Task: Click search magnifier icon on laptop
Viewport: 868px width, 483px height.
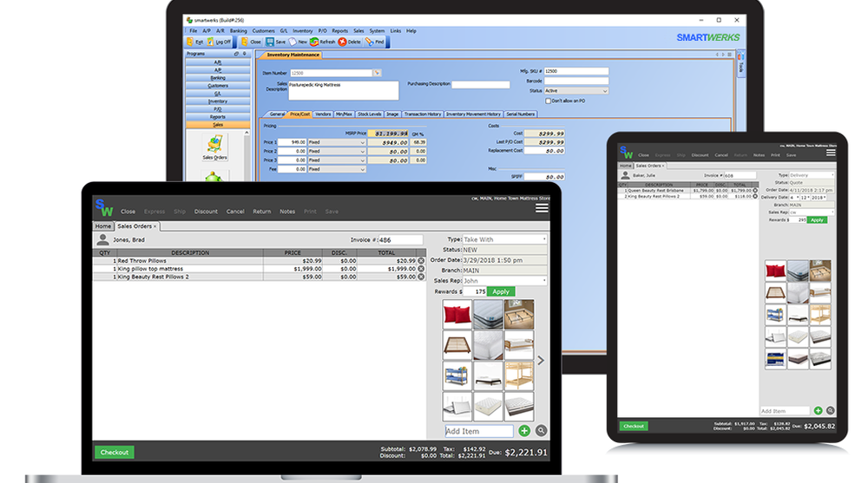Action: [x=542, y=430]
